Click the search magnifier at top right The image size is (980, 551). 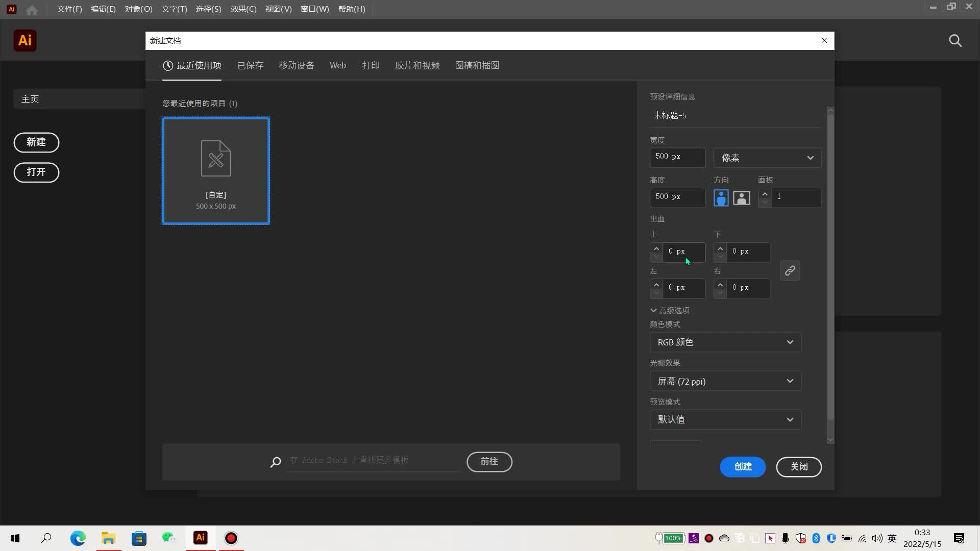(x=955, y=41)
